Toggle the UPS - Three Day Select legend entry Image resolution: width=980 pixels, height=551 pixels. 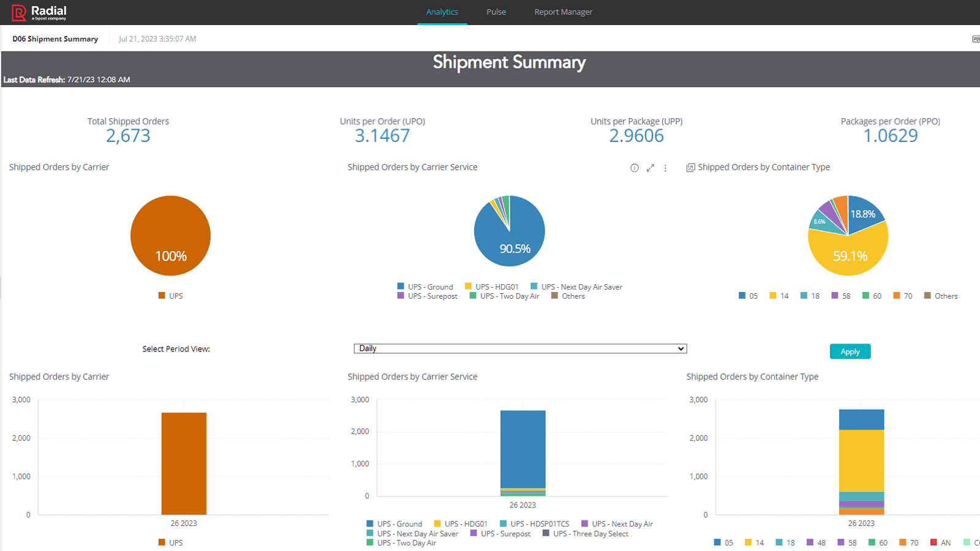(x=590, y=533)
